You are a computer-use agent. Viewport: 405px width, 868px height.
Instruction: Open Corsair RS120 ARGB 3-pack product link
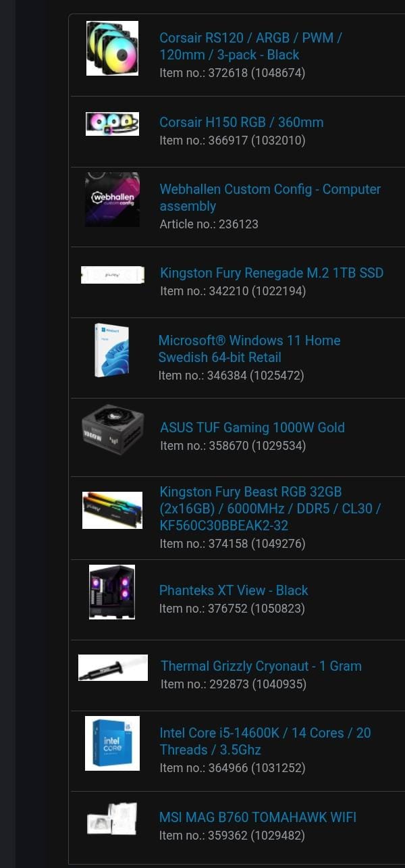(250, 47)
